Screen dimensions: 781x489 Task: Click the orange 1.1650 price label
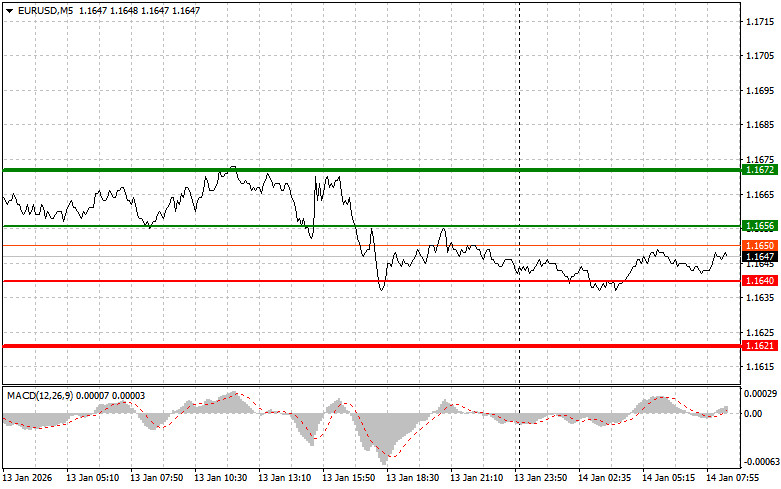tap(759, 245)
